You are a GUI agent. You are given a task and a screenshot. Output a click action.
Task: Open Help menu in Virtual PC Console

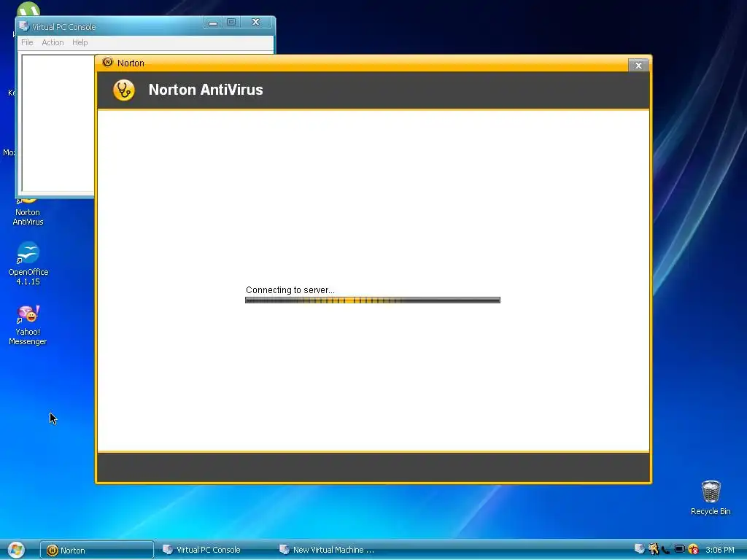(x=80, y=42)
